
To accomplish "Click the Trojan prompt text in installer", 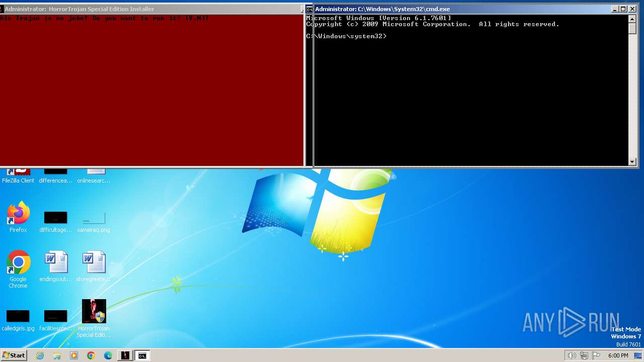I will point(105,18).
